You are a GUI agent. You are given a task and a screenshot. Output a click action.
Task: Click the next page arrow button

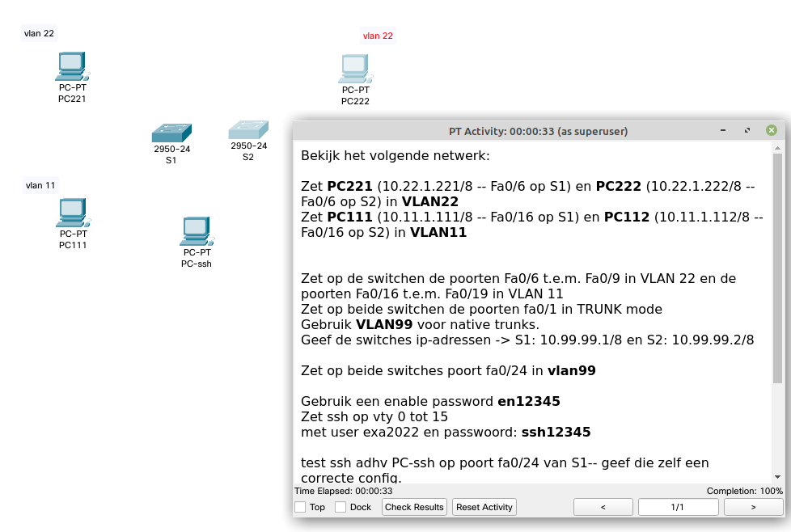click(x=753, y=507)
